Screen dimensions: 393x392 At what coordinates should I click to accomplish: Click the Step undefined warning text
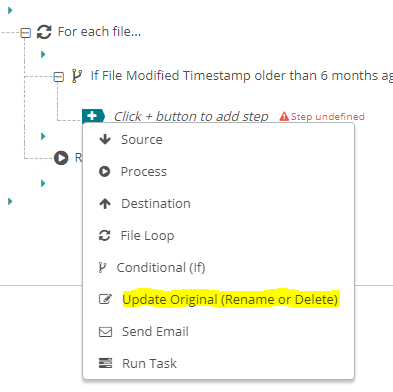tap(328, 117)
